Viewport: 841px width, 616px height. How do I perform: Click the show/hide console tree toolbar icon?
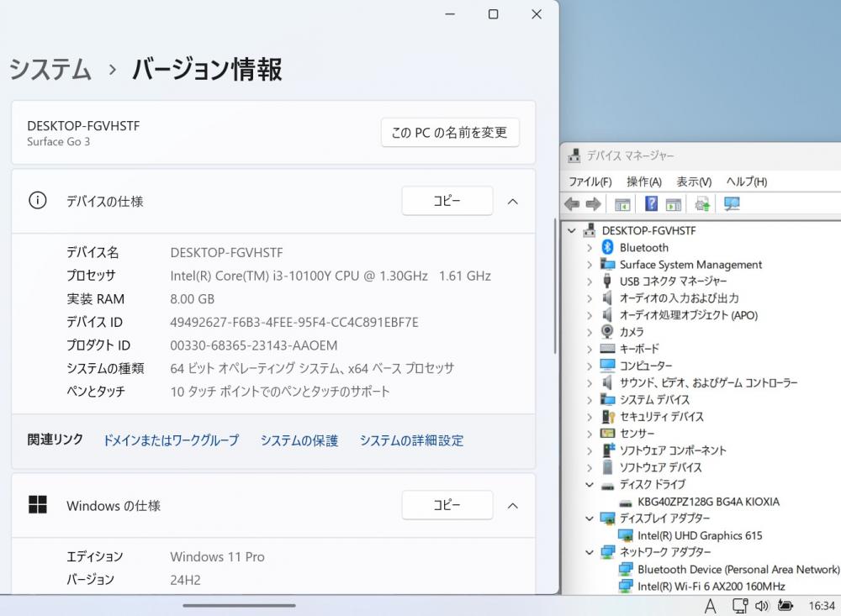(x=622, y=203)
